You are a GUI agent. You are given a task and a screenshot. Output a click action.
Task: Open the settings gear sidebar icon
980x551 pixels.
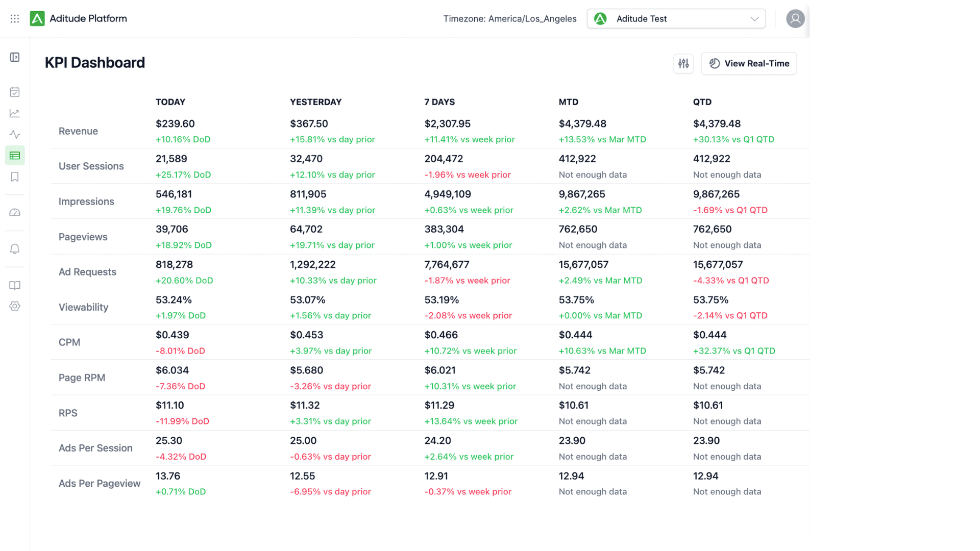click(x=15, y=307)
